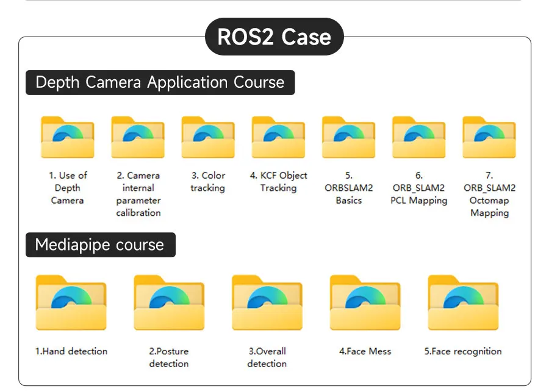
Task: Open the '2.Posture detection' folder icon
Action: coord(169,303)
